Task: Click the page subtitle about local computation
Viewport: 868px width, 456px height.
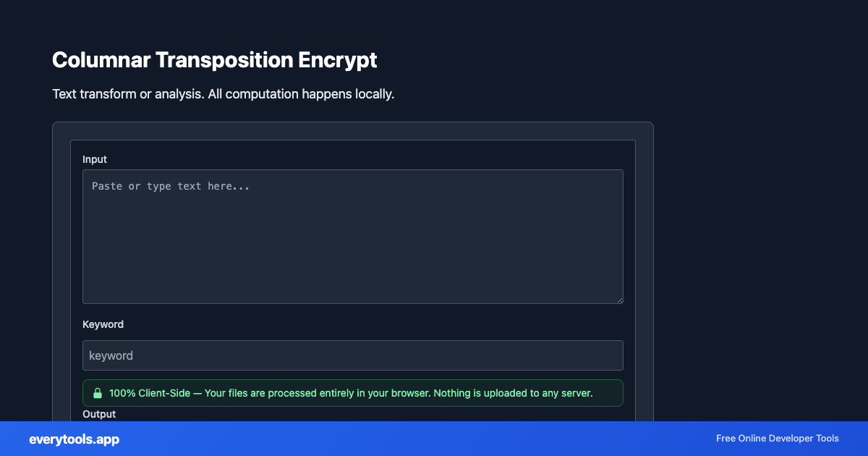Action: click(x=223, y=94)
